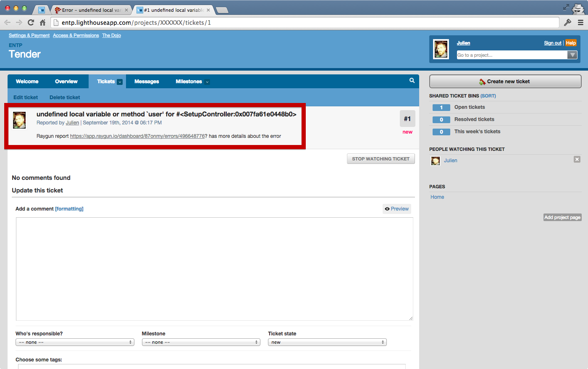Viewport: 588px width, 369px height.
Task: Click the Delete ticket link
Action: [65, 98]
